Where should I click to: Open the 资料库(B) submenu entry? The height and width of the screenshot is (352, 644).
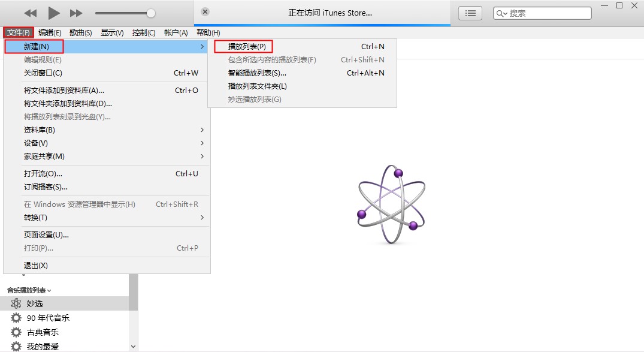click(x=107, y=130)
